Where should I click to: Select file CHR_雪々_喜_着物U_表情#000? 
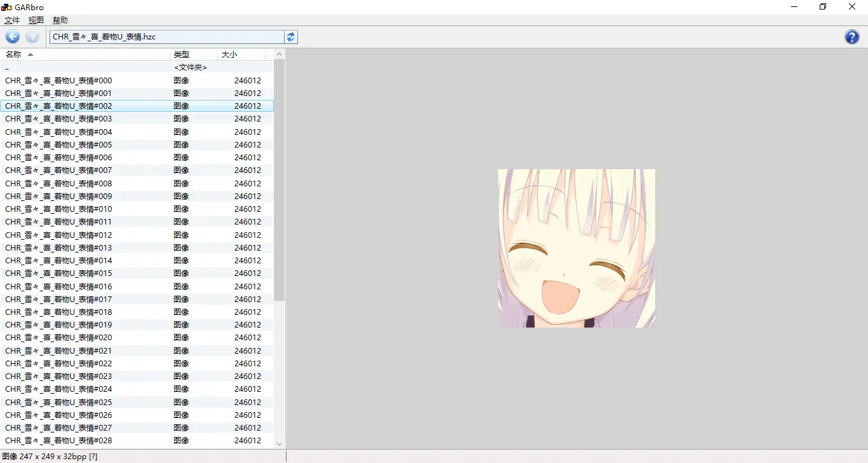pos(137,80)
